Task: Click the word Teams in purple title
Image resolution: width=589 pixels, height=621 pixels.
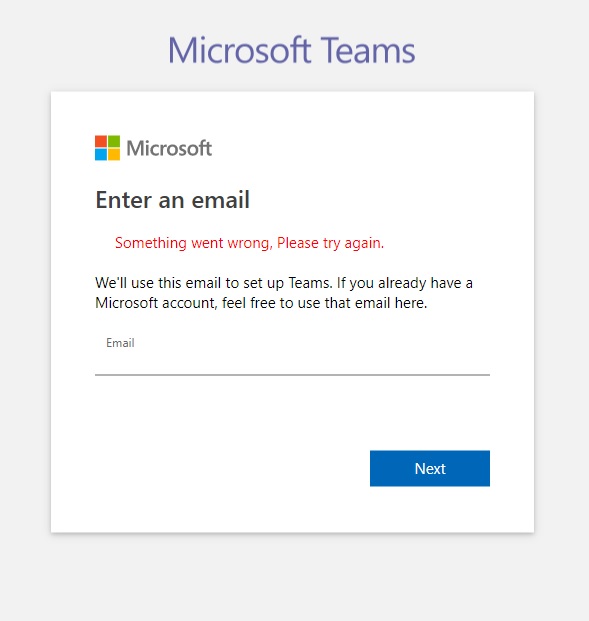Action: [368, 50]
